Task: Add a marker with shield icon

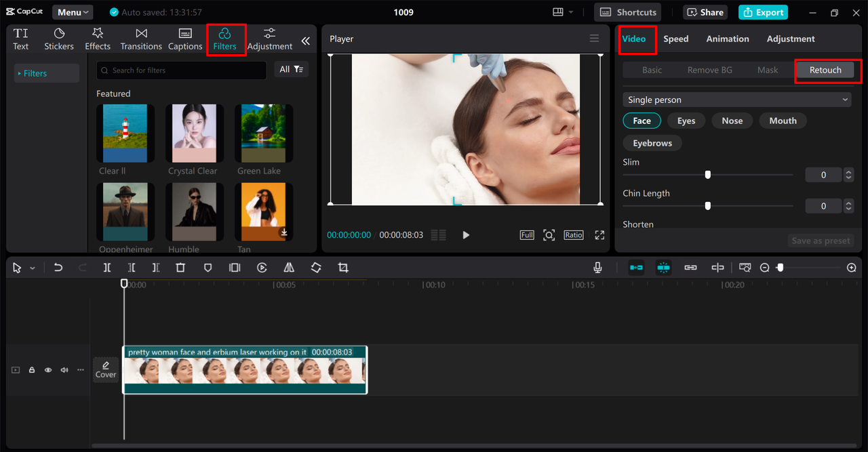Action: point(208,268)
